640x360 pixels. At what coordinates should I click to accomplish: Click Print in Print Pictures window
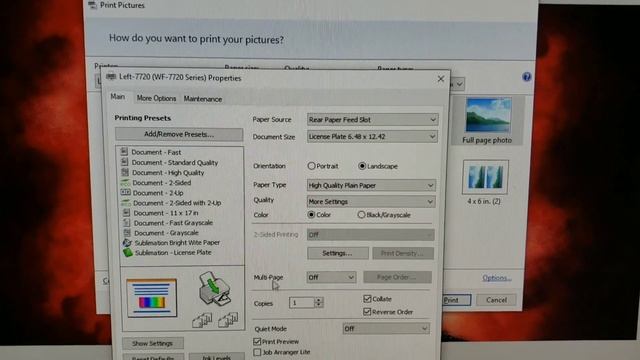456,300
